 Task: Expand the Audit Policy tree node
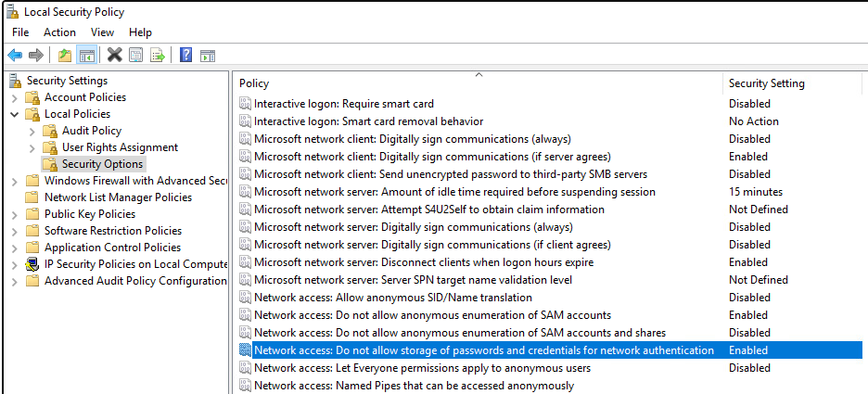[32, 131]
